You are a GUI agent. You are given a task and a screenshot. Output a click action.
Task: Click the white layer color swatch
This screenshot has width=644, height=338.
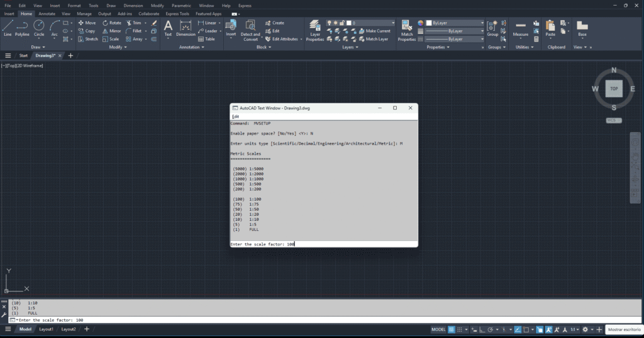point(349,23)
